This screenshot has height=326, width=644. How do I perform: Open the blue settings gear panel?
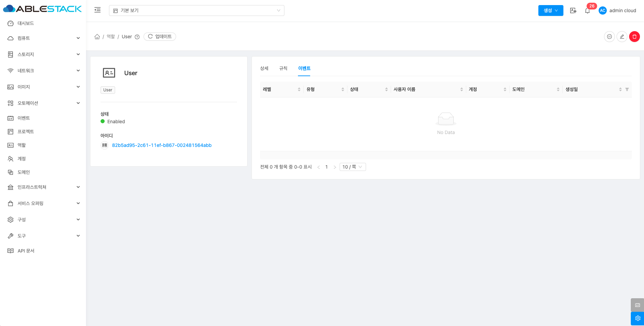point(637,318)
